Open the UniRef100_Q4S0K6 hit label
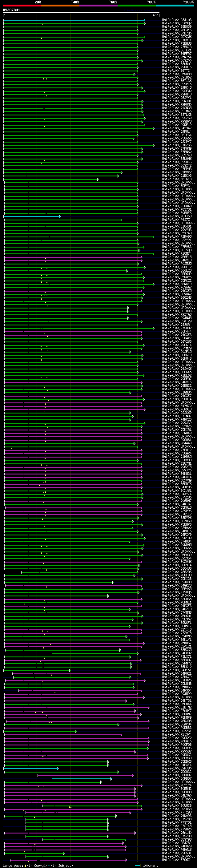Image resolution: width=197 pixels, height=868 pixels. tap(177, 369)
